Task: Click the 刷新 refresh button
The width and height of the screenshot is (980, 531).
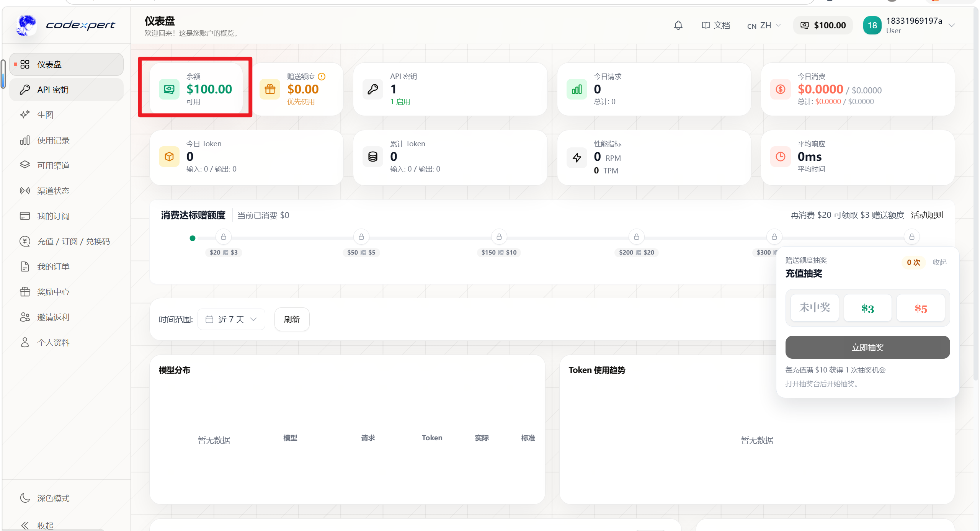Action: [292, 319]
